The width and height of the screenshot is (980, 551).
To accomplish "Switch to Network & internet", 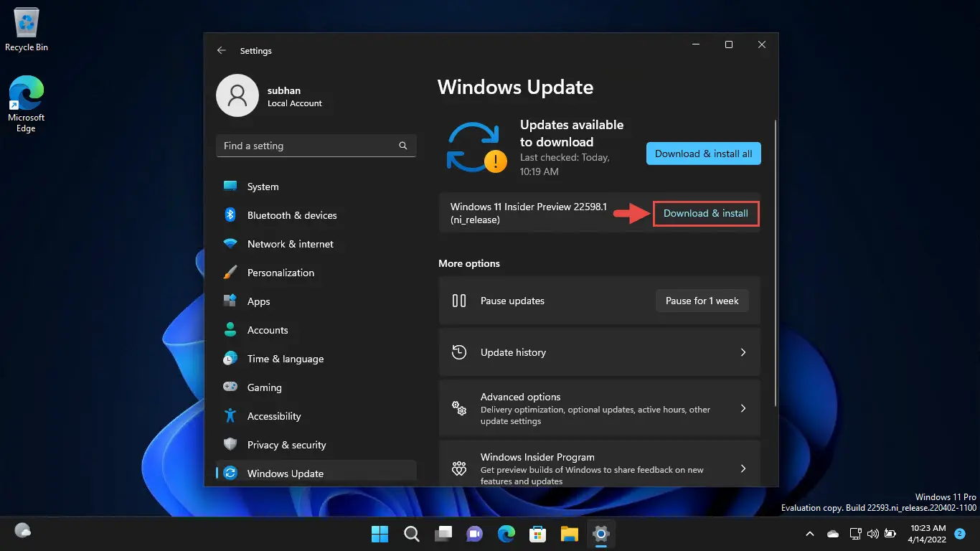I will point(316,244).
